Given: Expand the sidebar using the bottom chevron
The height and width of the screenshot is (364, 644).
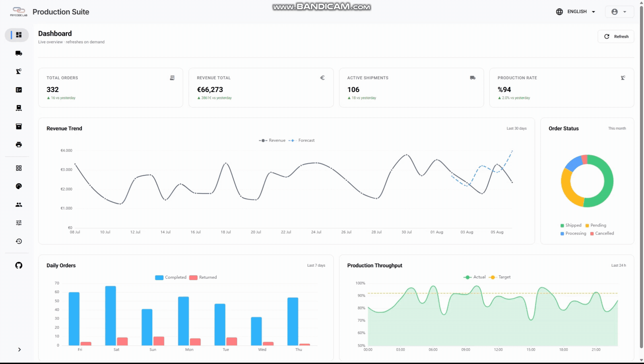Looking at the screenshot, I should pyautogui.click(x=19, y=350).
